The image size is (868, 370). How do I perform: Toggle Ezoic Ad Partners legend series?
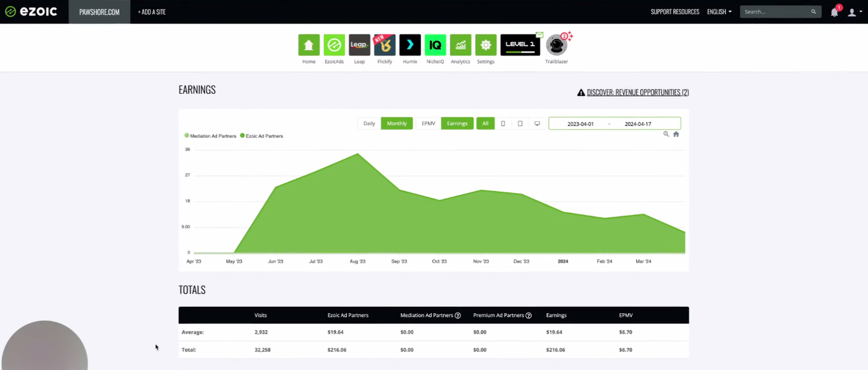tap(261, 136)
